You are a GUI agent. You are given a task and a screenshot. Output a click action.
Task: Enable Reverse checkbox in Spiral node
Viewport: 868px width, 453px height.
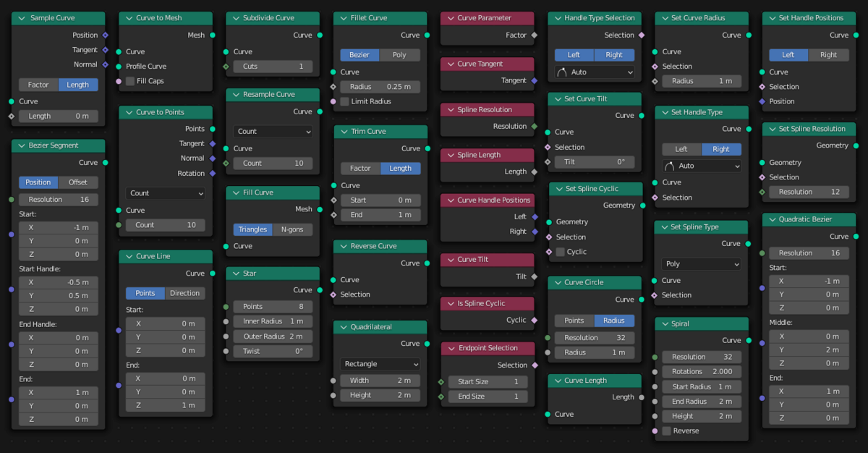click(x=666, y=431)
